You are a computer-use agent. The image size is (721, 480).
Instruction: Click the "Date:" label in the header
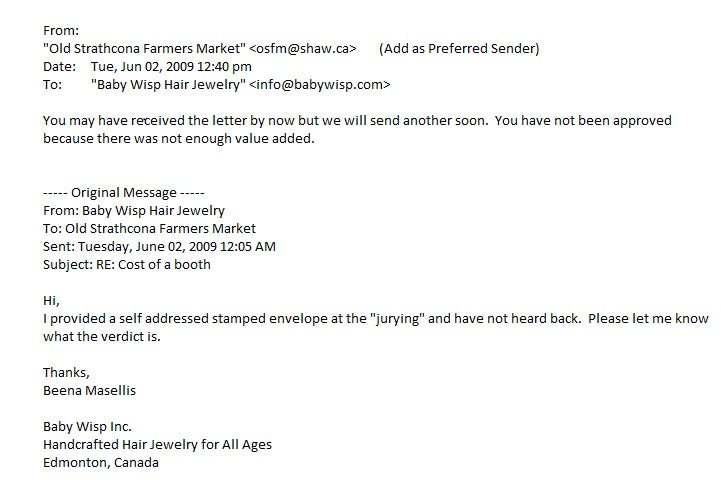61,67
